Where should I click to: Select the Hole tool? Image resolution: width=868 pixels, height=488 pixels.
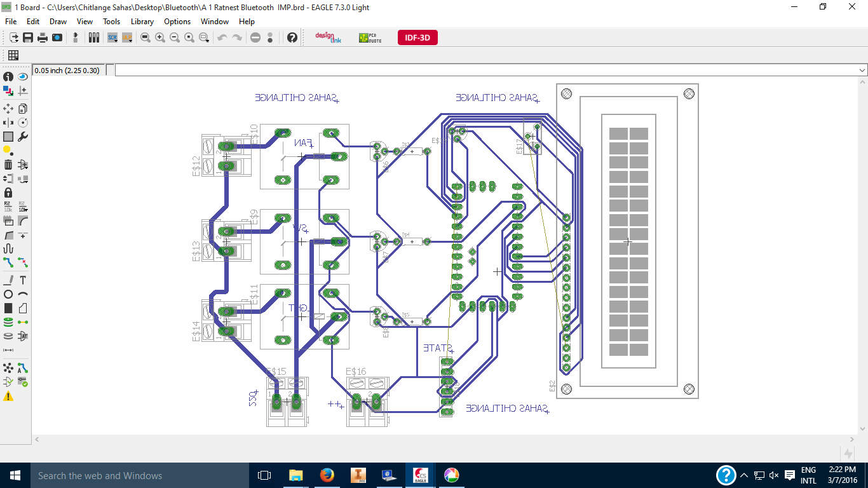[8, 336]
